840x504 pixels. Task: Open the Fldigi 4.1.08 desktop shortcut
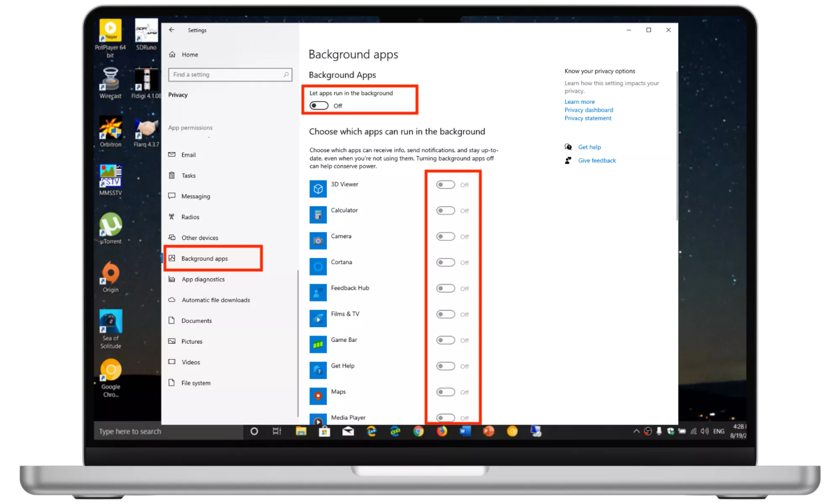[x=146, y=83]
